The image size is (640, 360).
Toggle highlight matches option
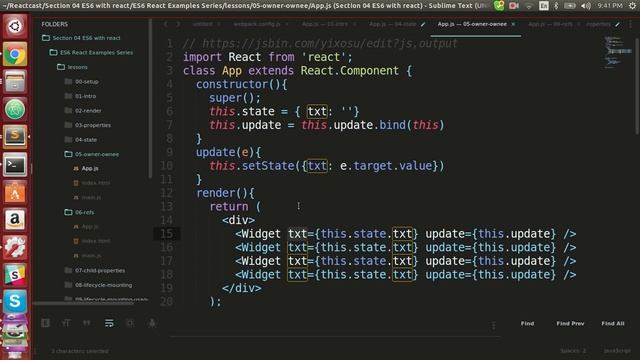[x=152, y=323]
